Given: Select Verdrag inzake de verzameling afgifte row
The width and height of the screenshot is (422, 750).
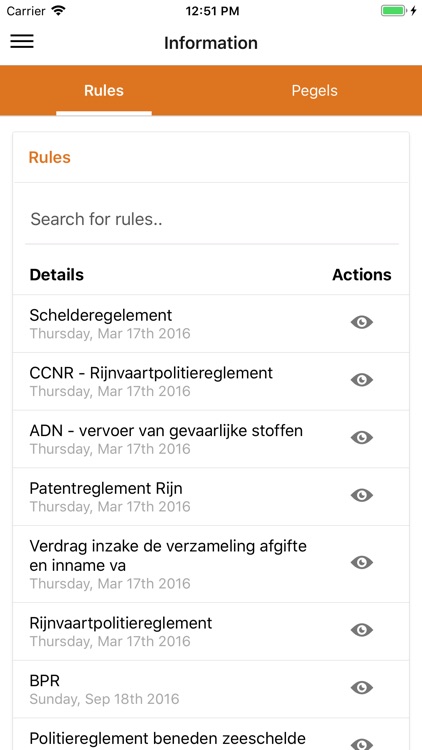Looking at the screenshot, I should (211, 564).
